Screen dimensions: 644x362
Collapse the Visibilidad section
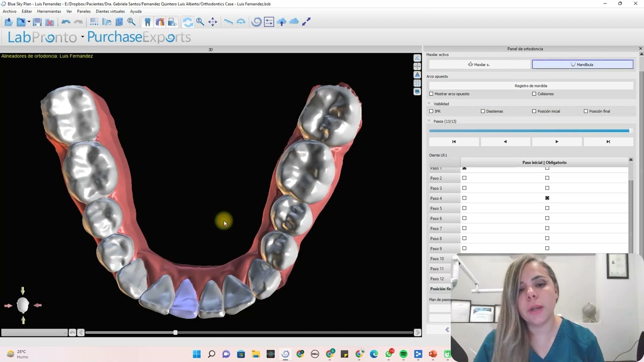pos(430,104)
